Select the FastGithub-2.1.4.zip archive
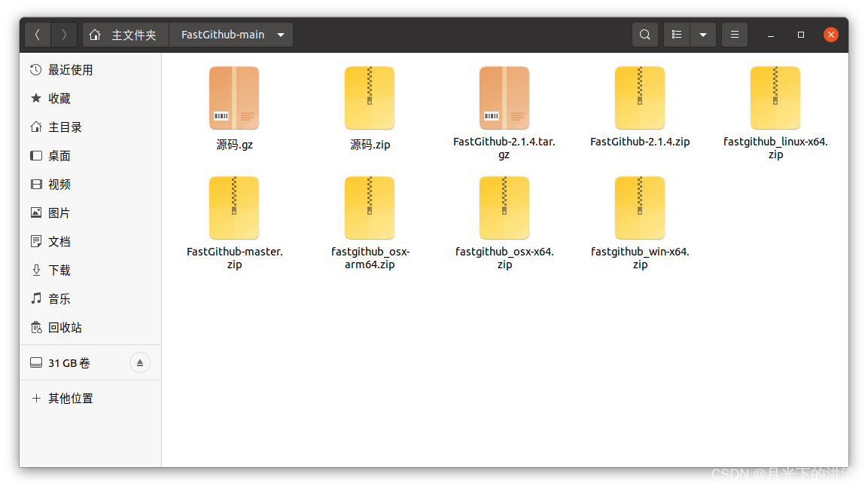Image resolution: width=868 pixels, height=489 pixels. pos(640,98)
